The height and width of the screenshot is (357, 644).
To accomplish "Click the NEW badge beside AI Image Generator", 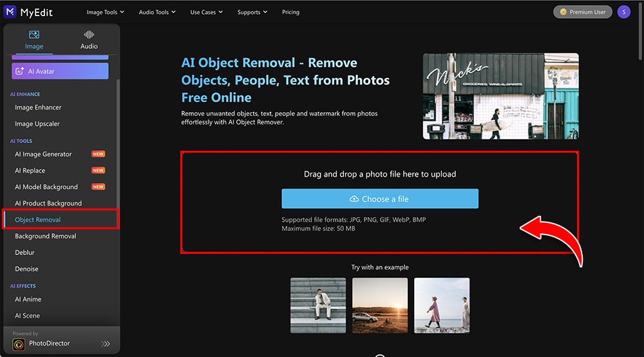I will (98, 154).
